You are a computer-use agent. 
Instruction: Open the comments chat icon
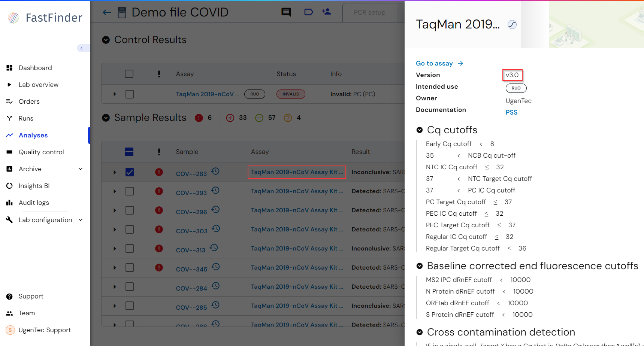coord(286,12)
